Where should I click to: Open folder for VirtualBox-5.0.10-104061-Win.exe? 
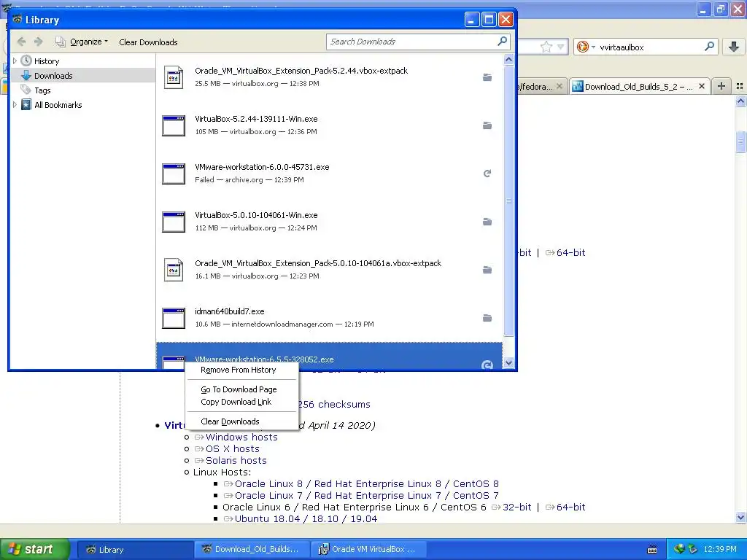click(x=487, y=222)
